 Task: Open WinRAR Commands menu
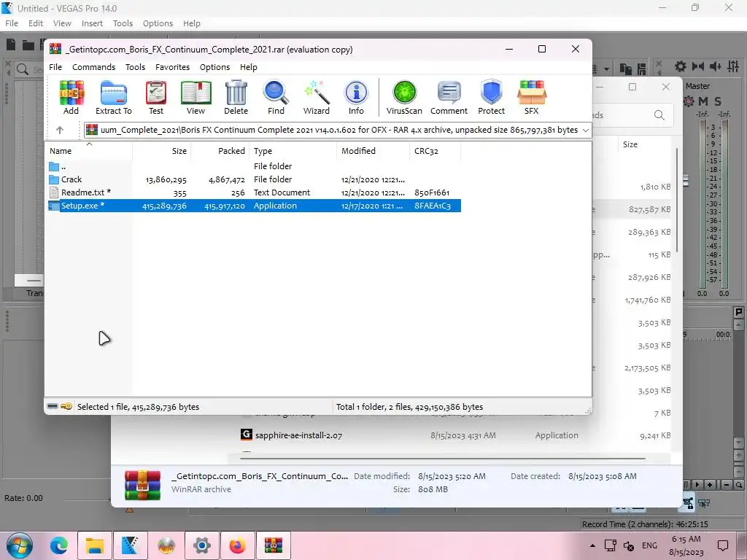coord(93,67)
